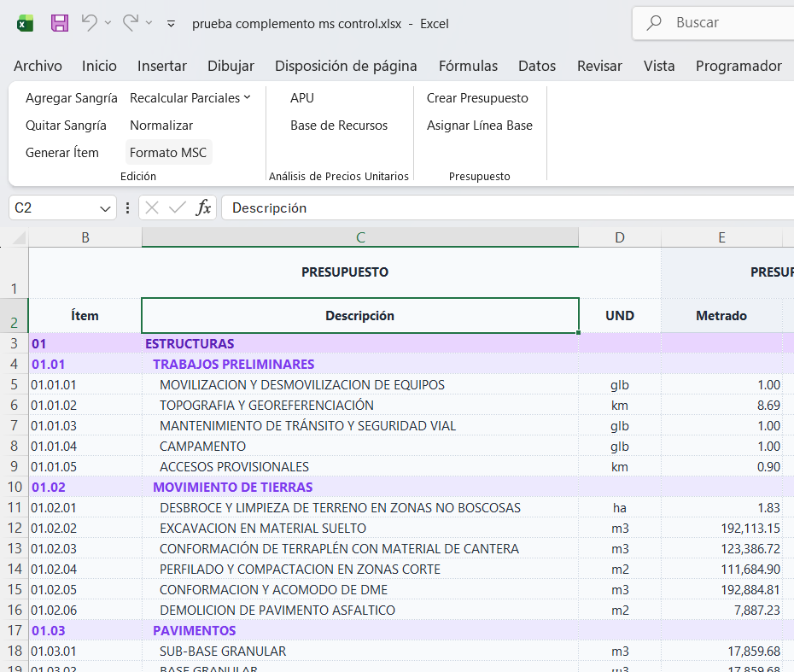Select SUB-BASE GRANULAR cell
This screenshot has width=794, height=672.
[360, 651]
